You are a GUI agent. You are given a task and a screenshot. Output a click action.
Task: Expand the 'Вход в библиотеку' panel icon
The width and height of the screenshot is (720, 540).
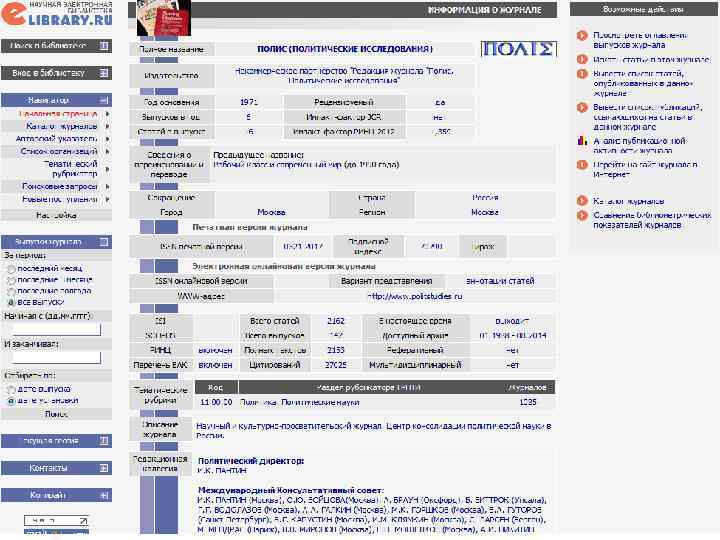tap(104, 73)
